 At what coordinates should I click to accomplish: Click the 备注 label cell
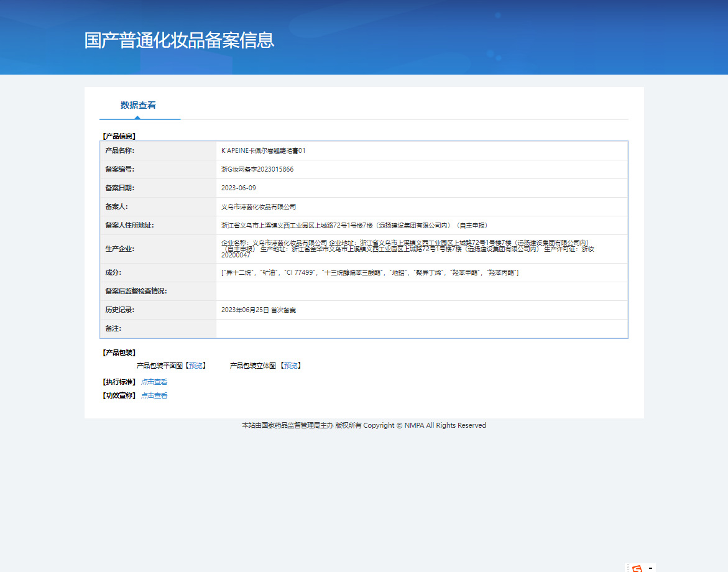(158, 328)
